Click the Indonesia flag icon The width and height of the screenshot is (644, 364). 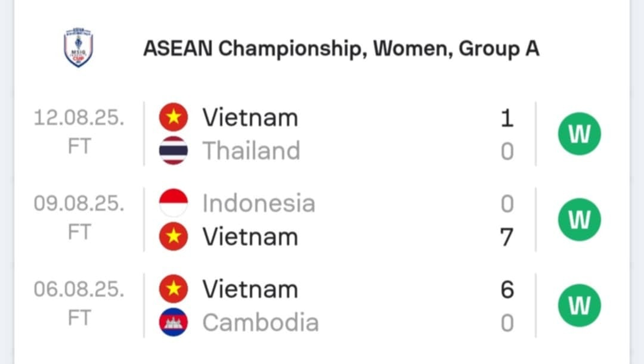tap(174, 203)
